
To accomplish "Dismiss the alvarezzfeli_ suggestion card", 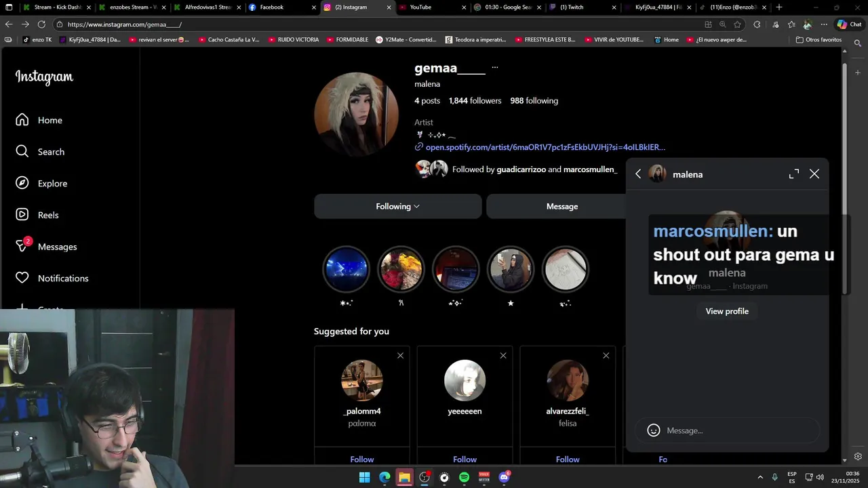I will click(606, 356).
